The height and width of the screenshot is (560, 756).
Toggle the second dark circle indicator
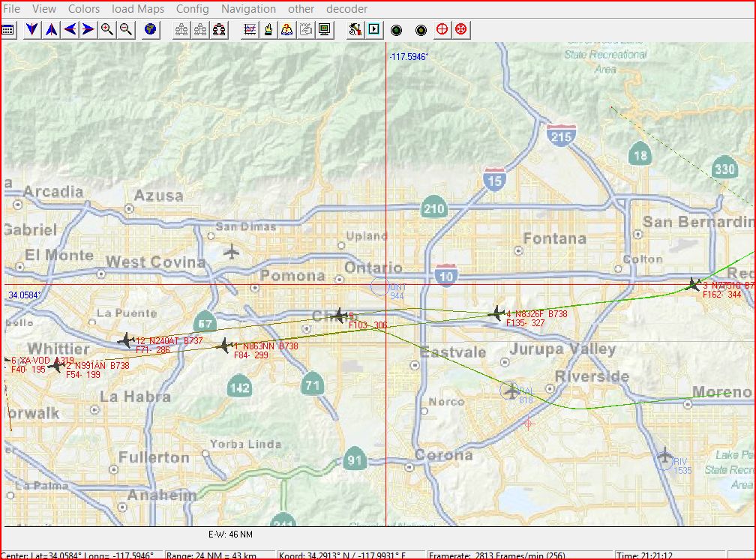coord(421,30)
